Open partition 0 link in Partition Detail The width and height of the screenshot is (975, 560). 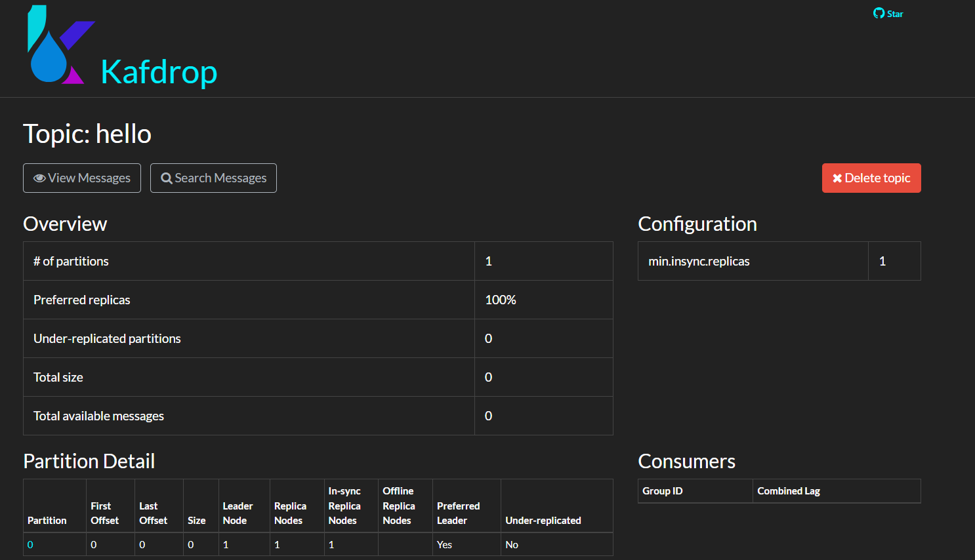pyautogui.click(x=30, y=545)
